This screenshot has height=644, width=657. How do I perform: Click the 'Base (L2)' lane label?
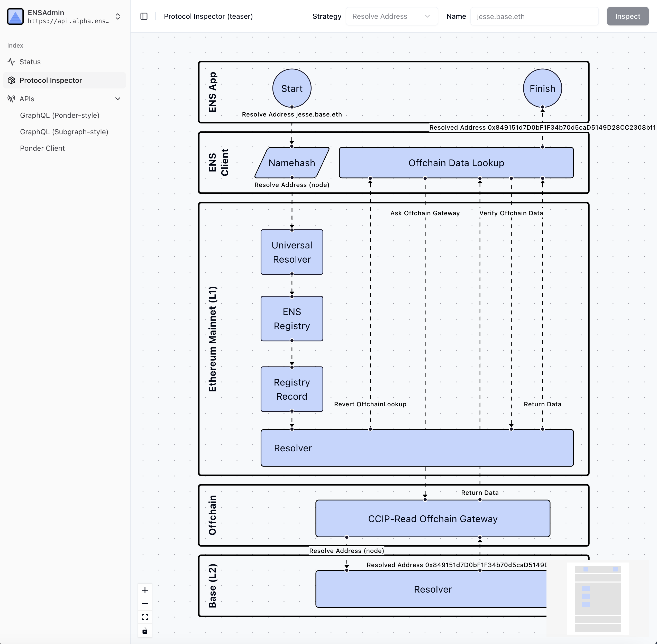point(212,586)
